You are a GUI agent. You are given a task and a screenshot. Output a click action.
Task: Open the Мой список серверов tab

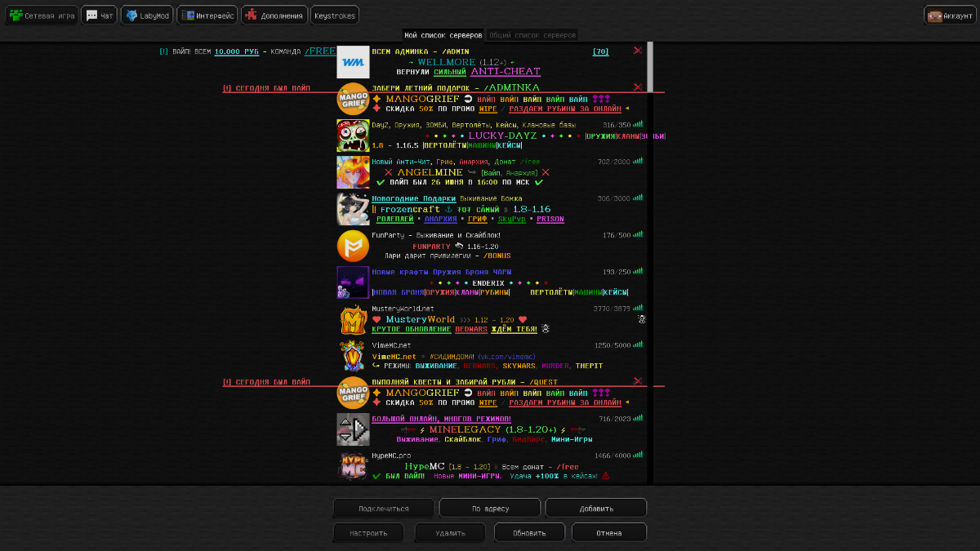(443, 35)
